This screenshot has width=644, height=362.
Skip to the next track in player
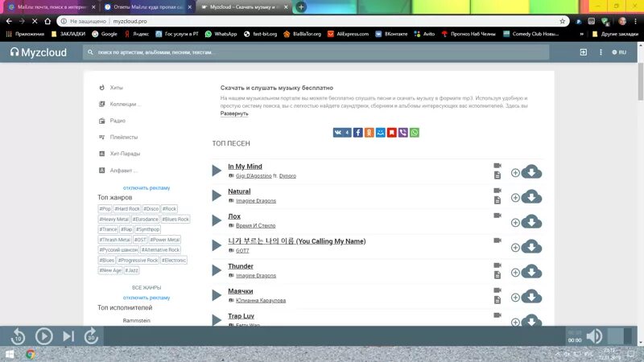coord(68,336)
